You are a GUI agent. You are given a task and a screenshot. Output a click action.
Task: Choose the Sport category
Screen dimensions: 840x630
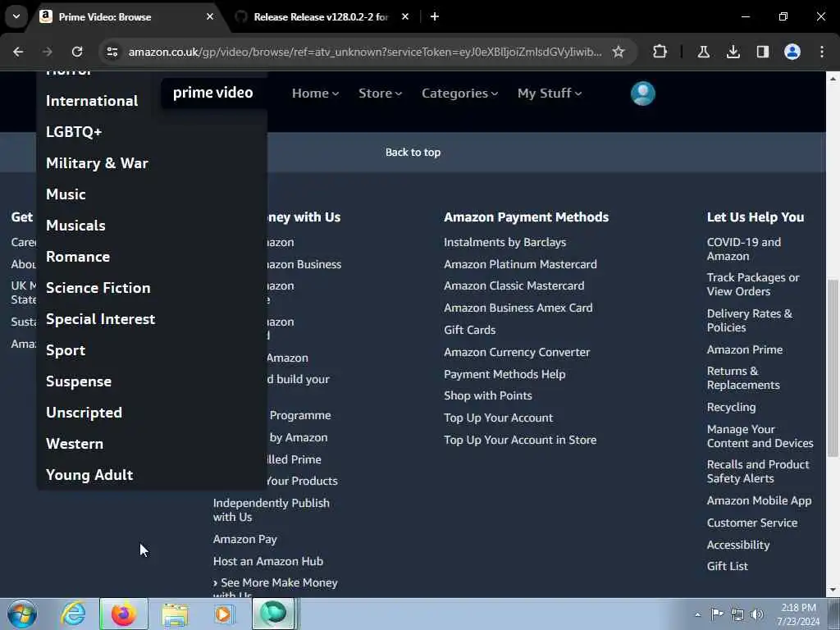66,350
